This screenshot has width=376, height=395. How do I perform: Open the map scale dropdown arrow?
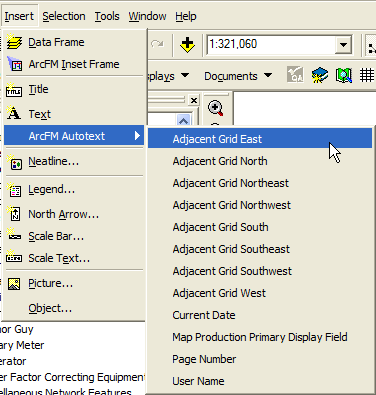[343, 45]
